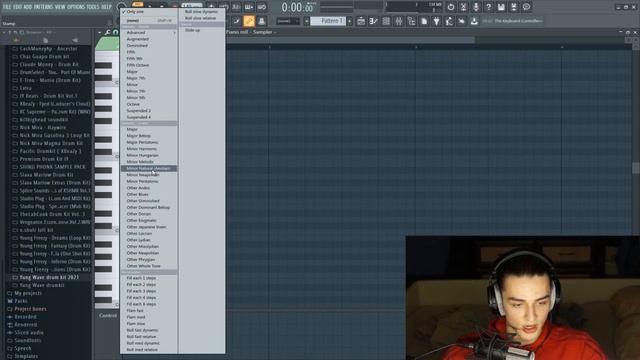The width and height of the screenshot is (640, 360).
Task: Open the TOOLS menu
Action: coord(93,7)
